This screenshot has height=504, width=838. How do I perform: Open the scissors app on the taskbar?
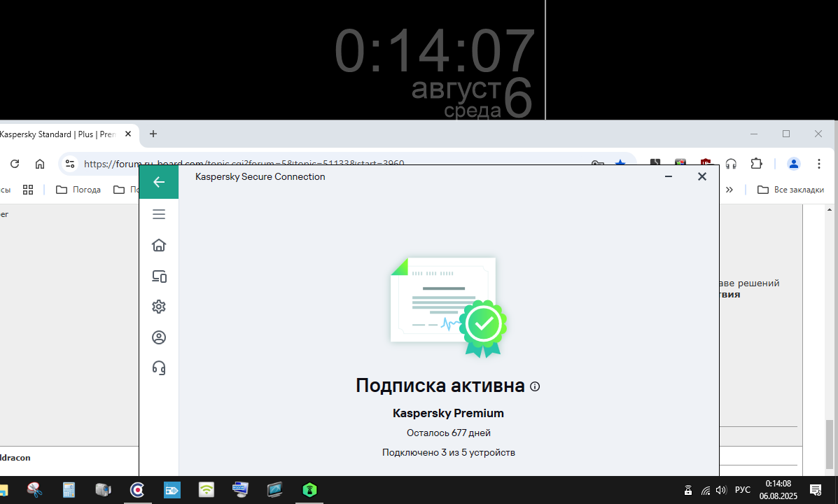35,489
